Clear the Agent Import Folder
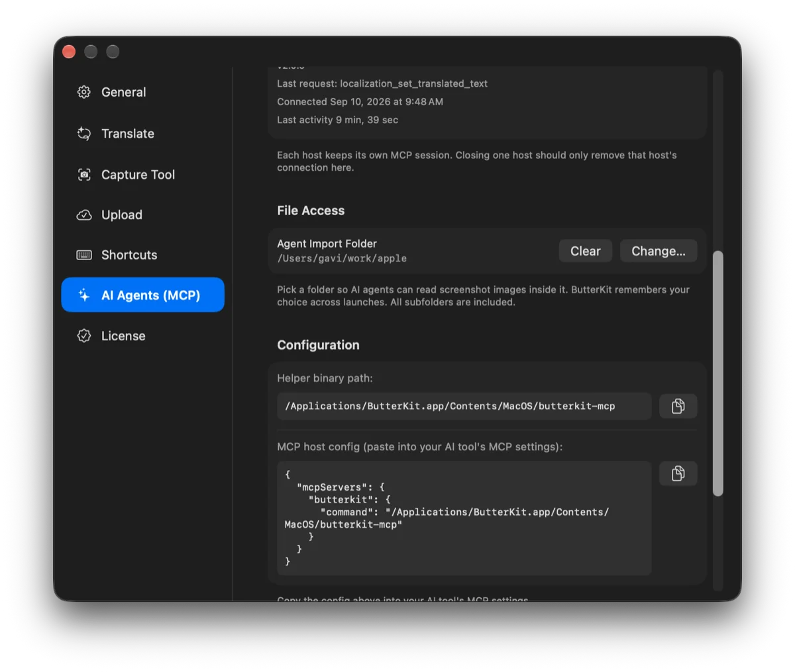795x672 pixels. pyautogui.click(x=585, y=251)
